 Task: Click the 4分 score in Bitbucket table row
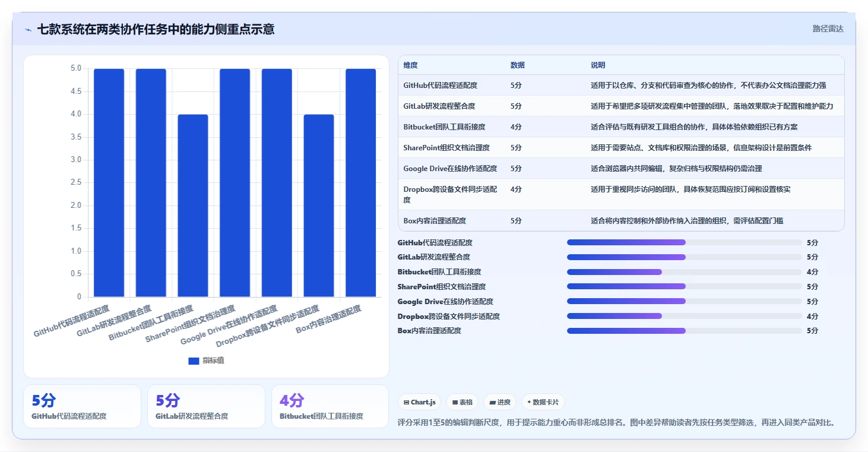(516, 127)
